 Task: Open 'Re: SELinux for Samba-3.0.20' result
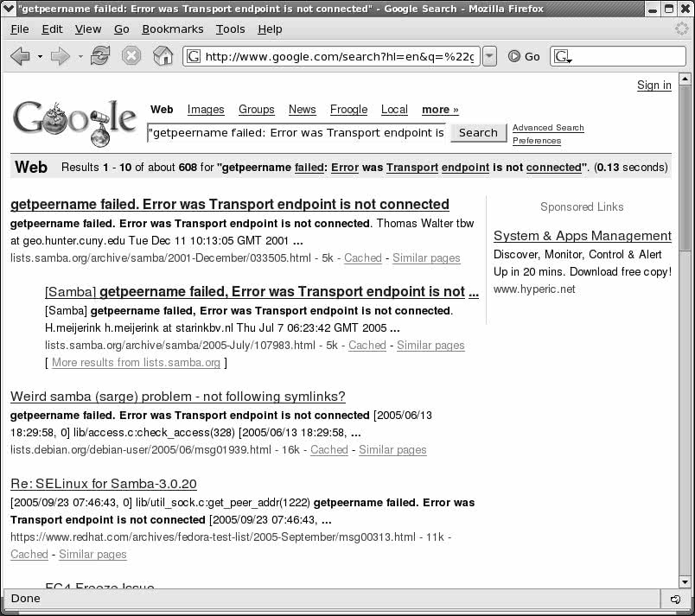[x=103, y=484]
